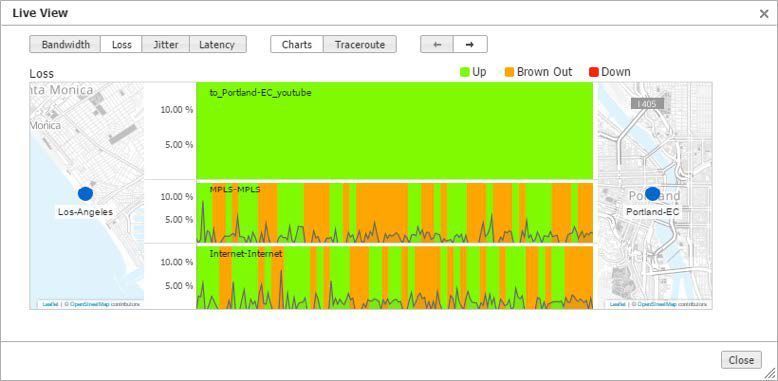Viewport: 778px width, 381px height.
Task: Click the left arrow navigation button
Action: click(x=437, y=44)
